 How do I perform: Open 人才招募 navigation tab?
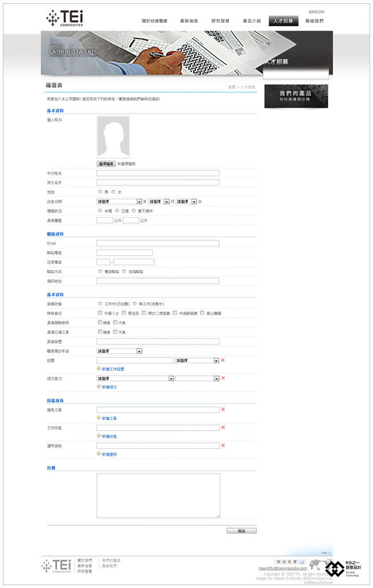(283, 21)
